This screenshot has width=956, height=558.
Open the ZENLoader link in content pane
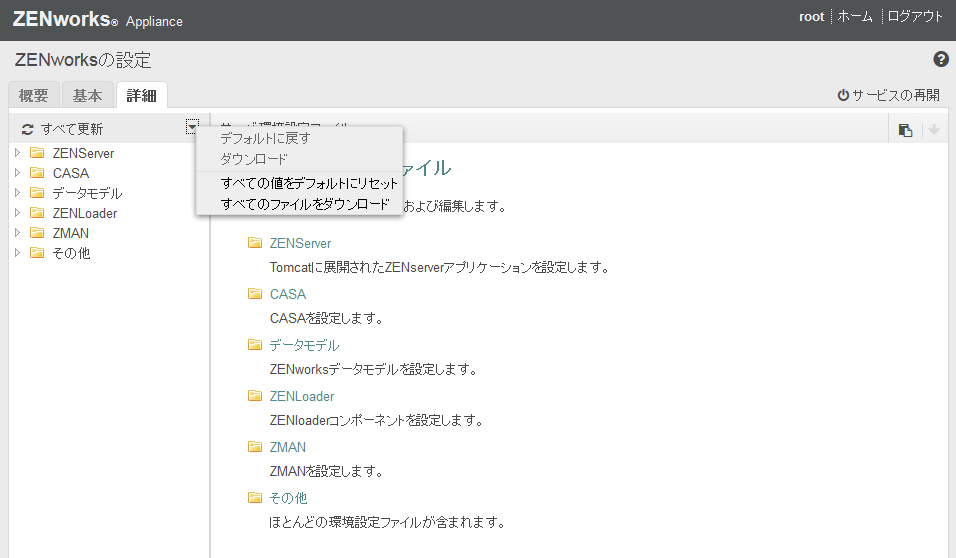tap(301, 396)
